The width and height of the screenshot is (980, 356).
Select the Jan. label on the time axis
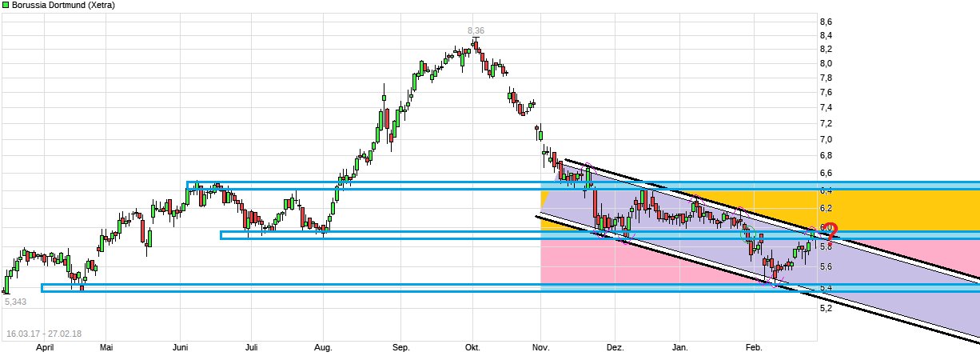click(x=679, y=348)
